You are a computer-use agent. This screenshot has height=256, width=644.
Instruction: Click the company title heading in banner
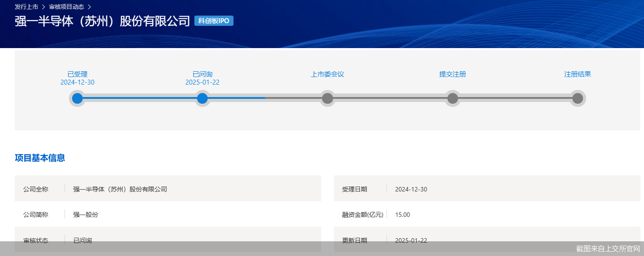tap(102, 21)
